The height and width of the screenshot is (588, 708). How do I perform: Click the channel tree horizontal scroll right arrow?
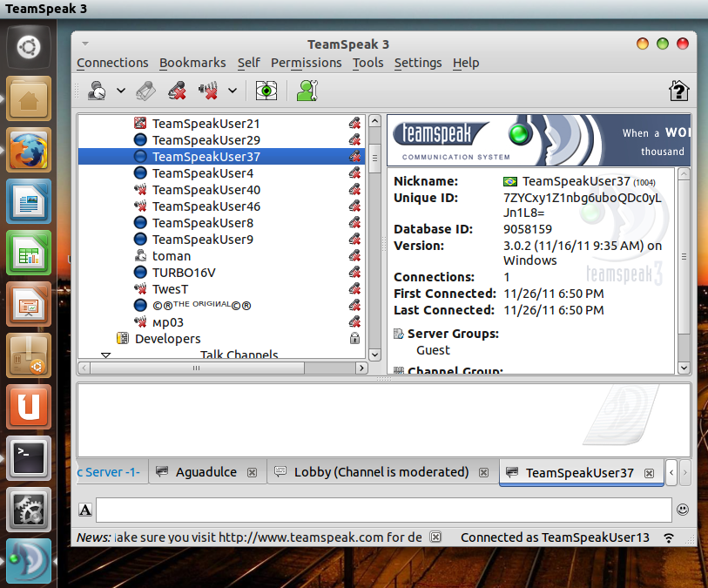(361, 368)
